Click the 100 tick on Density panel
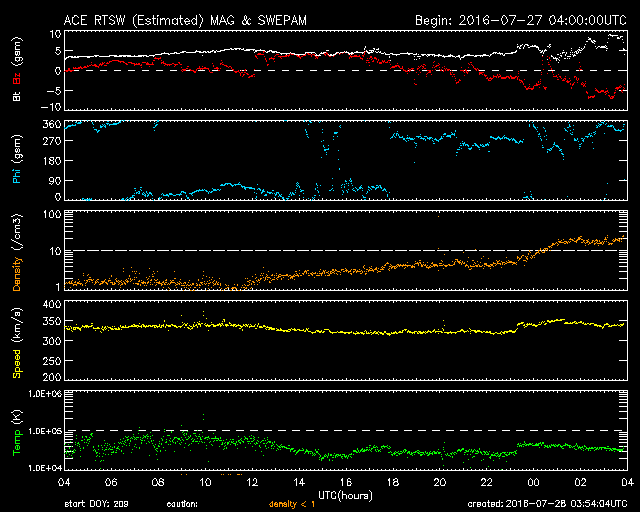 [x=52, y=214]
